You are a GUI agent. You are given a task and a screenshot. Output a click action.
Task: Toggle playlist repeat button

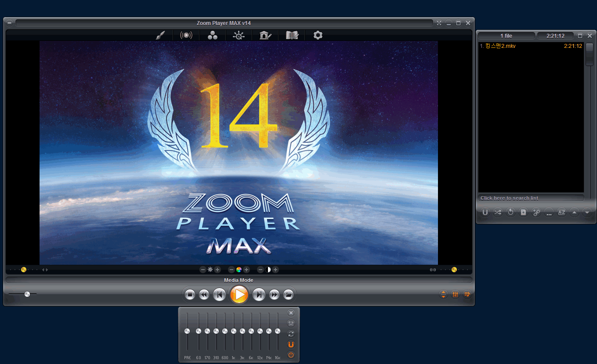(510, 213)
